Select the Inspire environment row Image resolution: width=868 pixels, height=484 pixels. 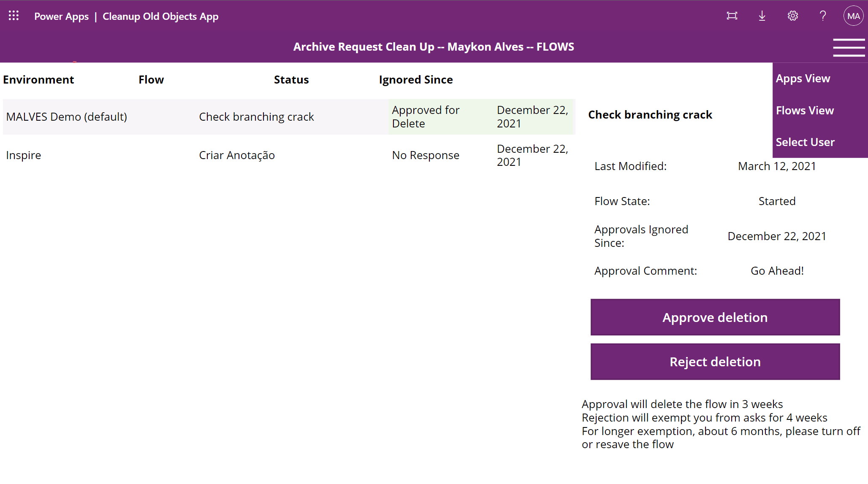click(x=24, y=155)
